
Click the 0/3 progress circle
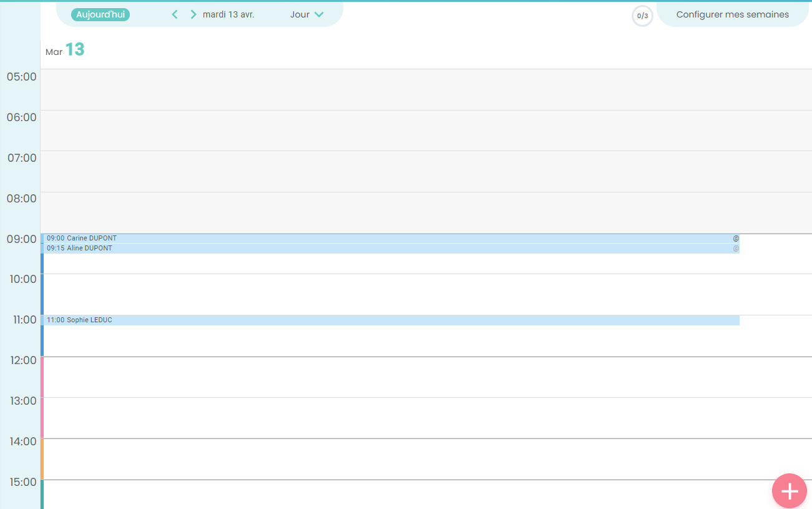(642, 16)
